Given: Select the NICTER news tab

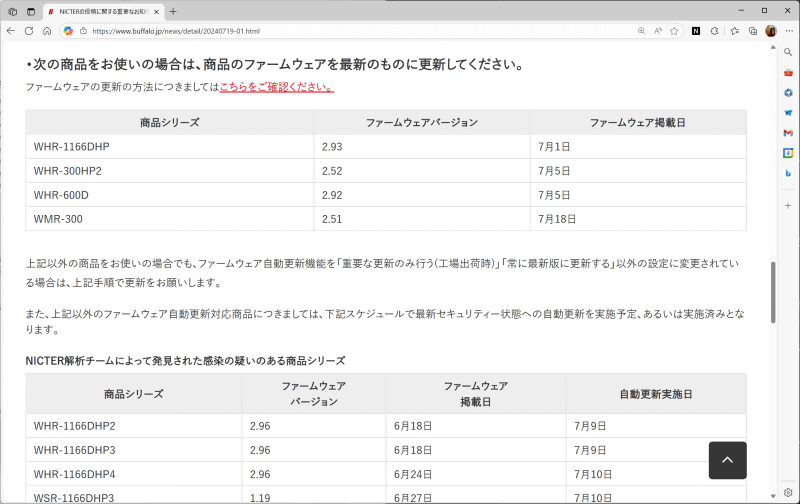Looking at the screenshot, I should [104, 11].
